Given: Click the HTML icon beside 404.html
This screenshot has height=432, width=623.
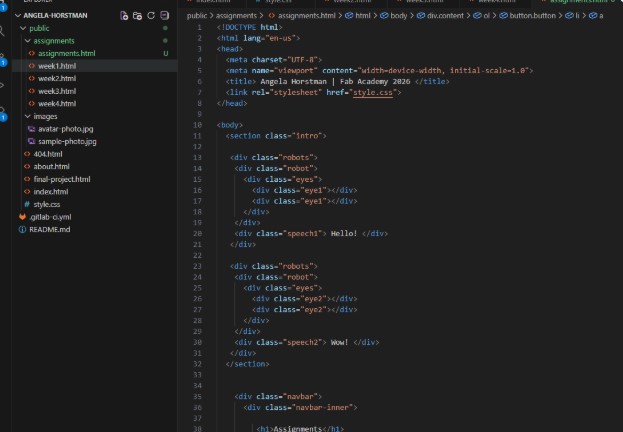Looking at the screenshot, I should (27, 154).
